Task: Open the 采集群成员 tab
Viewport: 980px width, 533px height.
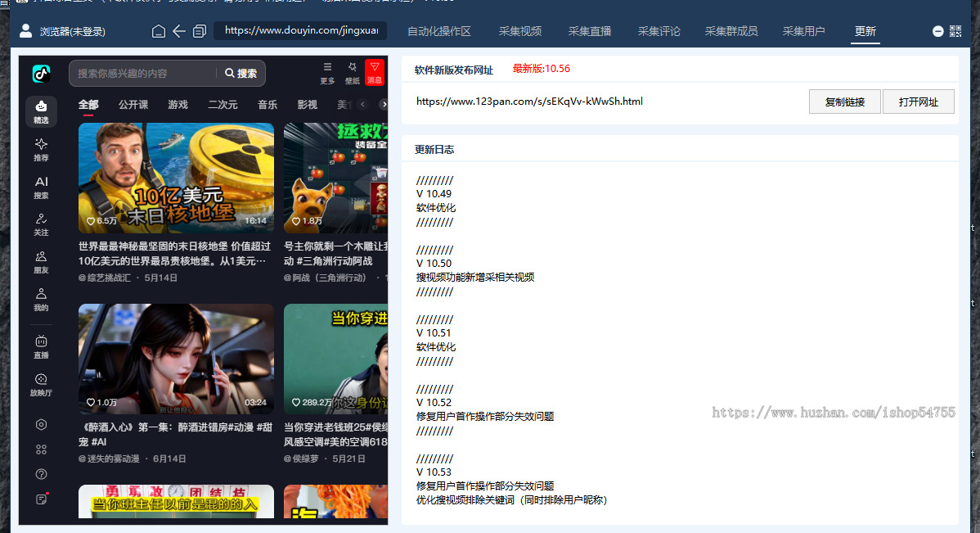Action: pyautogui.click(x=731, y=31)
